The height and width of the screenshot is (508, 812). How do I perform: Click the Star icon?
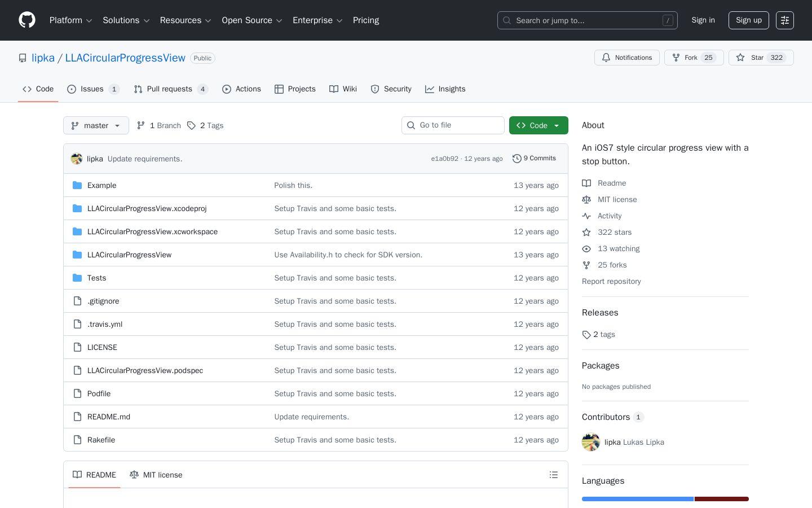coord(740,58)
